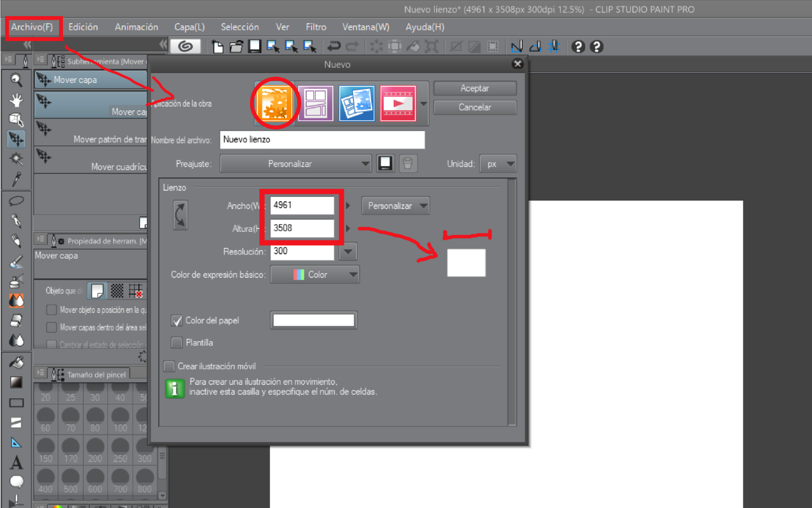Click the first help question mark icon
This screenshot has height=508, width=812.
[578, 47]
